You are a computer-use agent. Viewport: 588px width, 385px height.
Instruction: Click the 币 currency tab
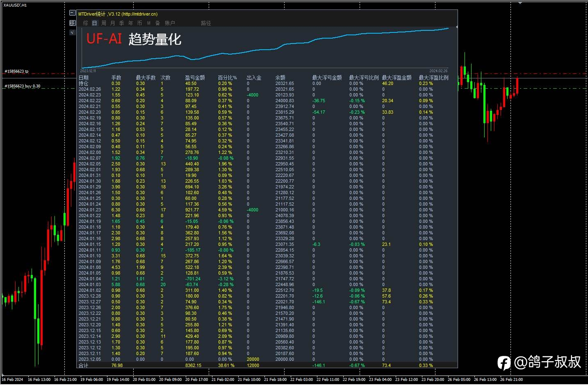(140, 23)
